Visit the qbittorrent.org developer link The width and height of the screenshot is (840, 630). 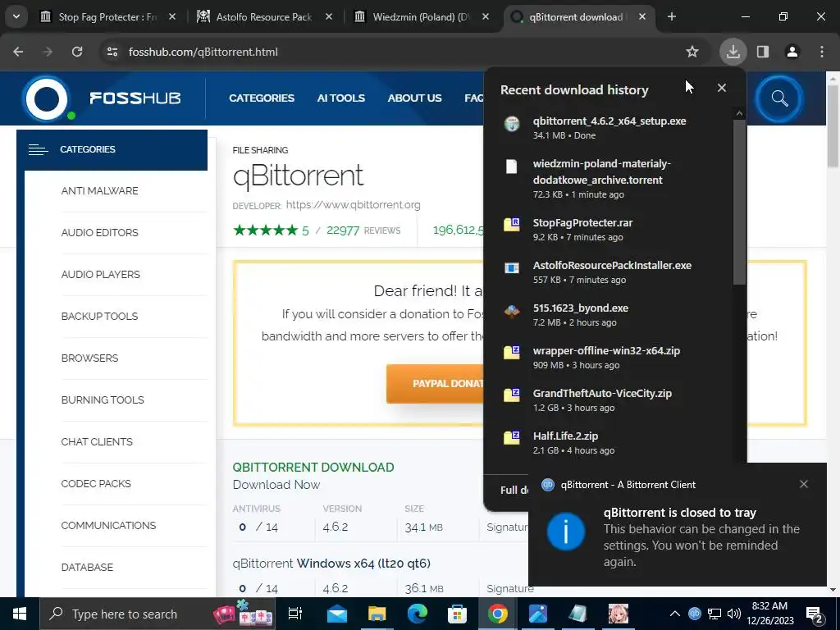pos(353,204)
